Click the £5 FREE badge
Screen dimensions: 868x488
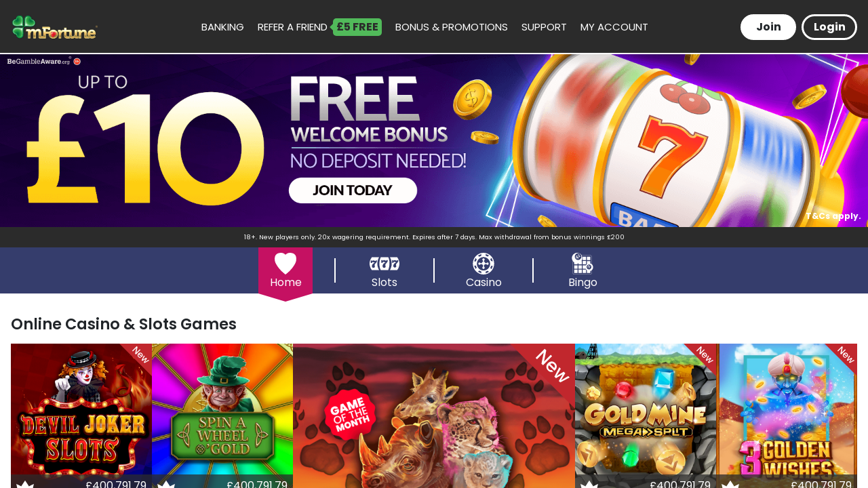point(357,27)
